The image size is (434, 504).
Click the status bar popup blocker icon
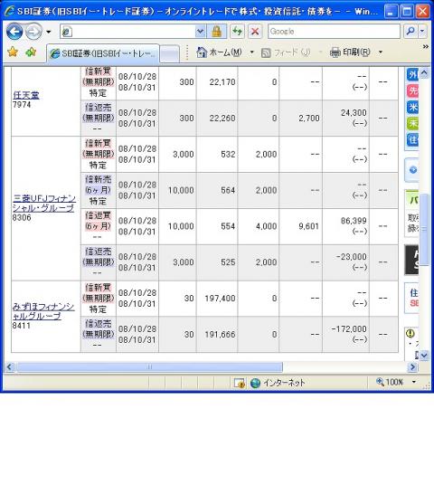(x=240, y=383)
